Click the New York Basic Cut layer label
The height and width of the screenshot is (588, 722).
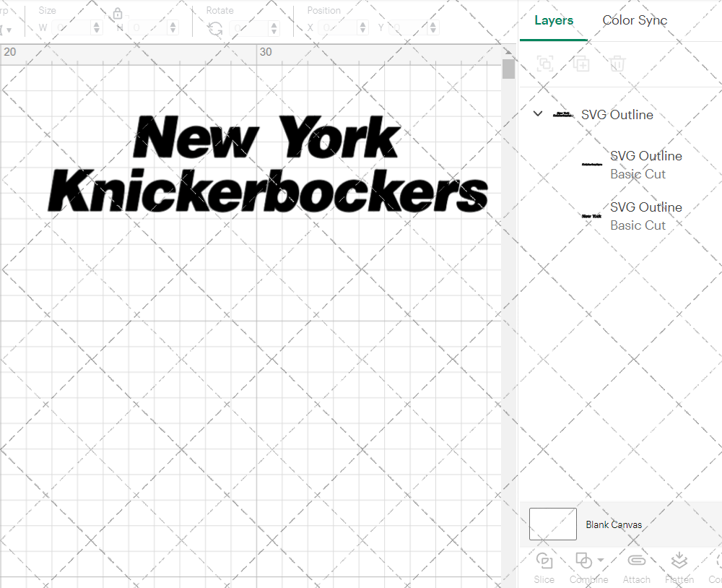coord(646,216)
